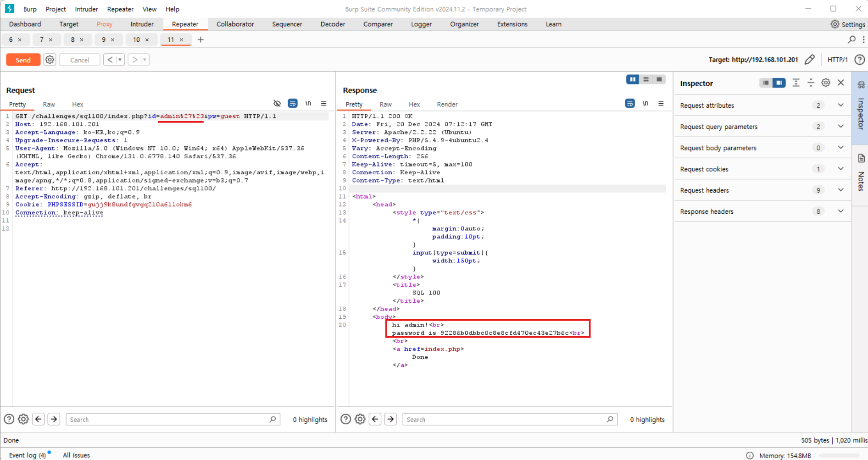Go to previous Request search match
The width and height of the screenshot is (868, 460).
[39, 419]
